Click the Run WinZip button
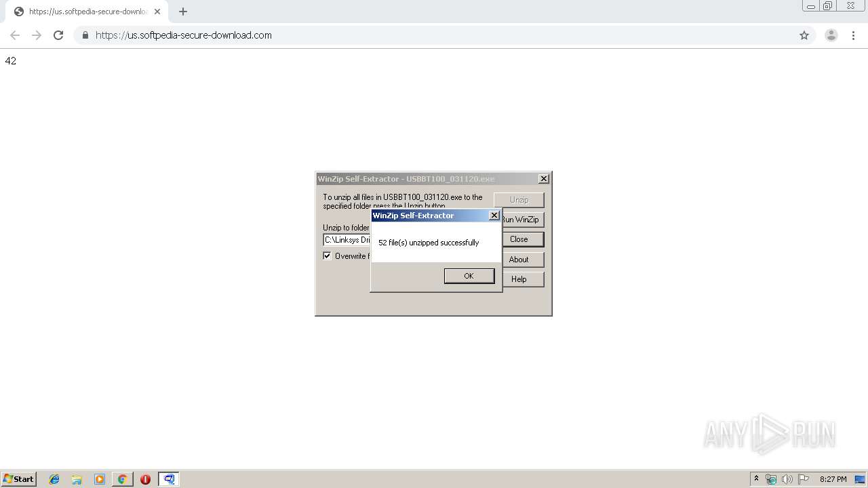 pos(521,220)
